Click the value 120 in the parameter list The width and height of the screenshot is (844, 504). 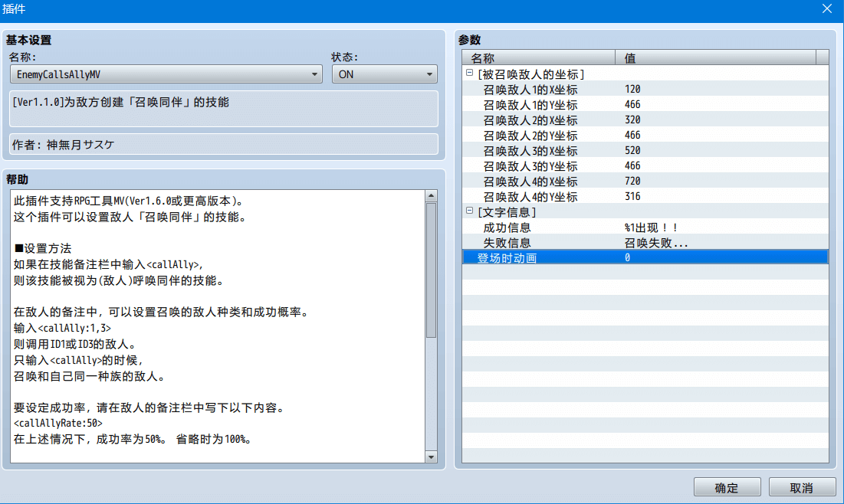[x=632, y=90]
